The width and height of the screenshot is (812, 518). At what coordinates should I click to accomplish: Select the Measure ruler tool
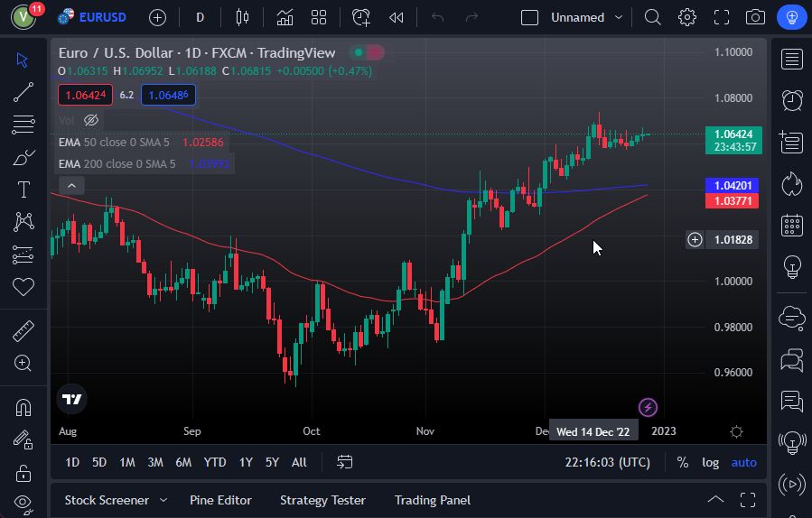point(23,331)
